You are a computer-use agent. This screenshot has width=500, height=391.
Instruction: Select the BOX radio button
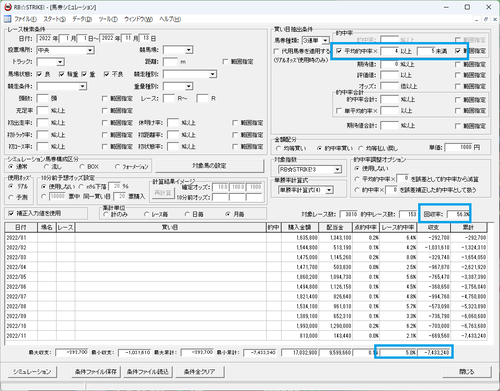pos(82,166)
